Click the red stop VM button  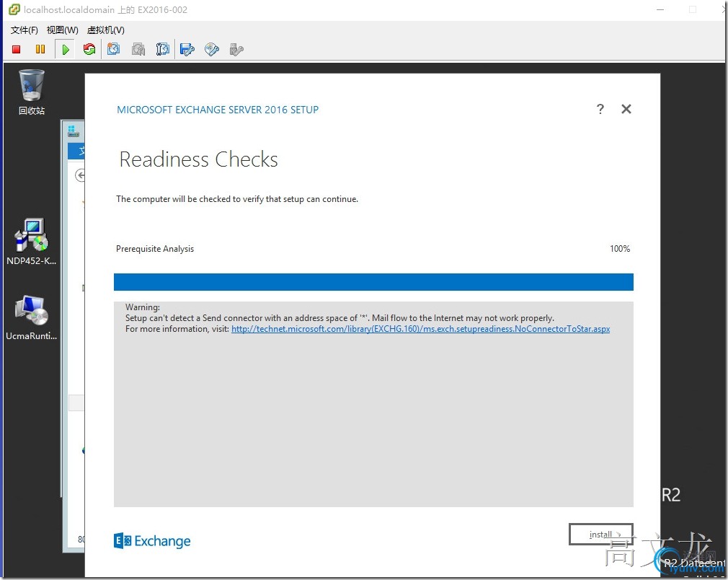[17, 49]
